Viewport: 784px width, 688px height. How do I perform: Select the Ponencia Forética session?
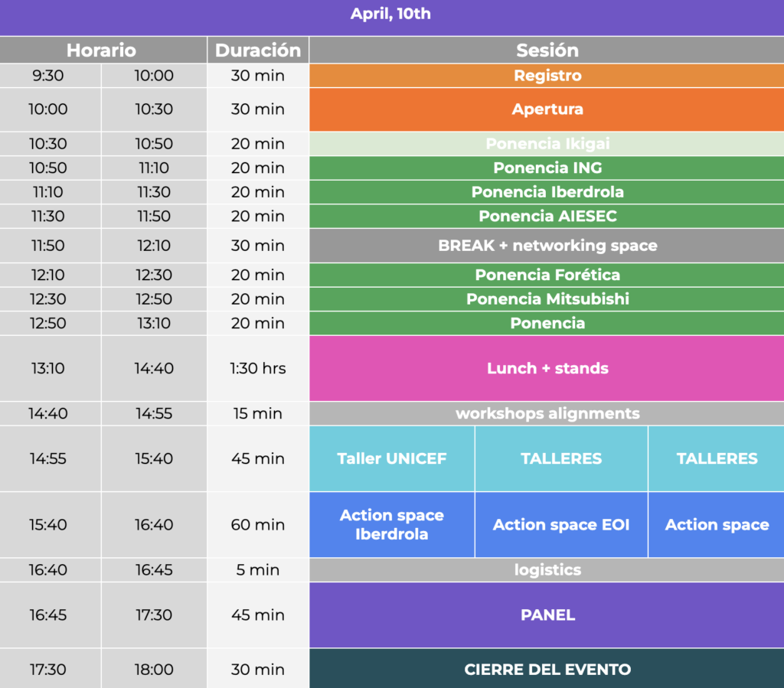(547, 275)
